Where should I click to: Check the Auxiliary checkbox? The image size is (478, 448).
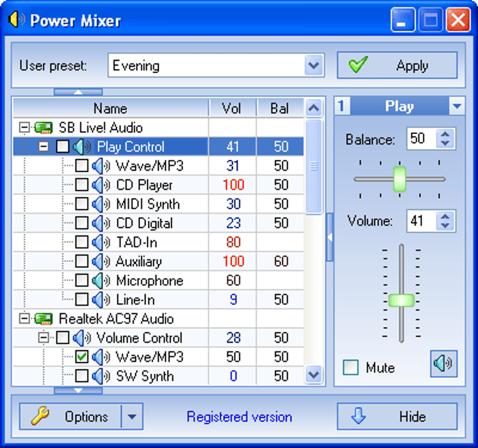pos(82,261)
